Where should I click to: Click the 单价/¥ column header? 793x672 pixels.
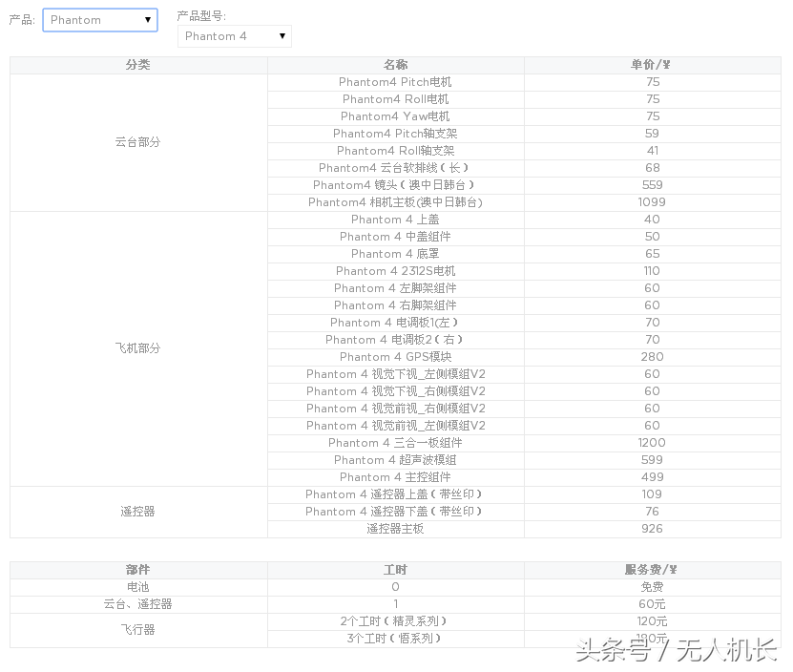(653, 65)
